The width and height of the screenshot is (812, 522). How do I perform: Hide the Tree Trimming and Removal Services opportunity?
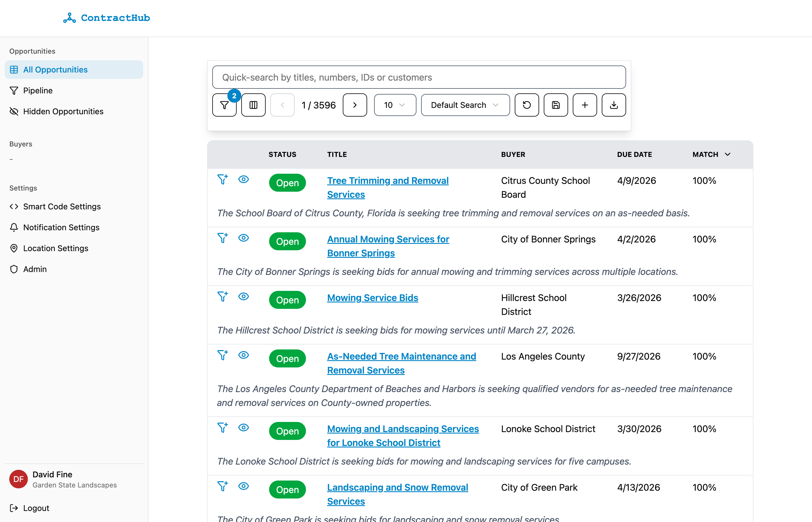point(243,179)
